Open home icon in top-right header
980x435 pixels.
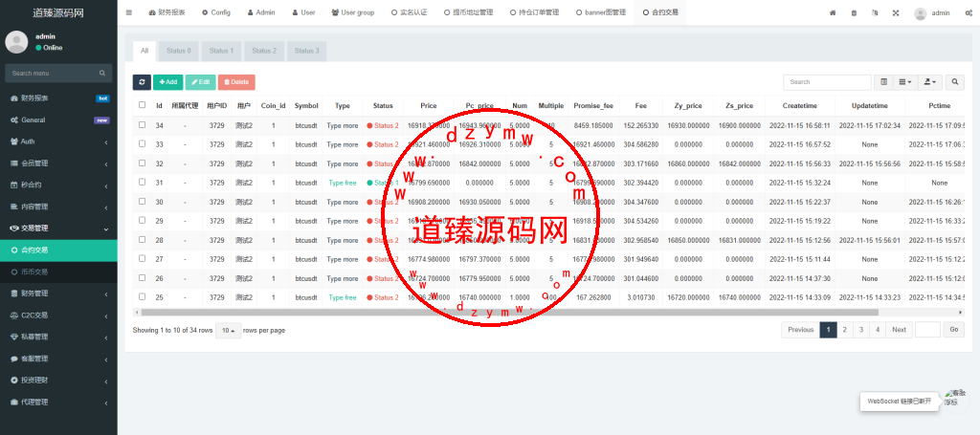[833, 12]
